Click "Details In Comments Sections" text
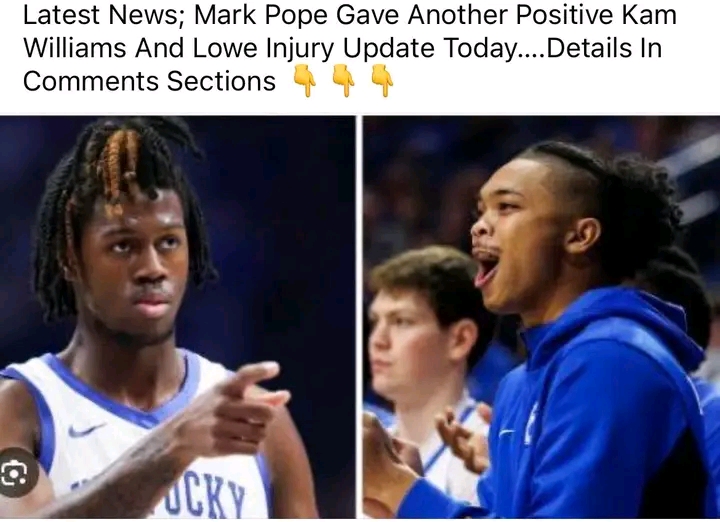This screenshot has height=522, width=720. 343,64
